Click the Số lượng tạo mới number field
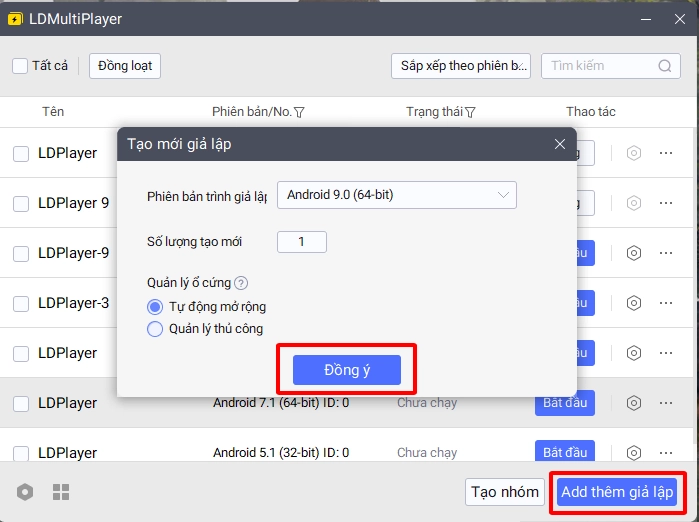Image resolution: width=699 pixels, height=522 pixels. point(301,241)
